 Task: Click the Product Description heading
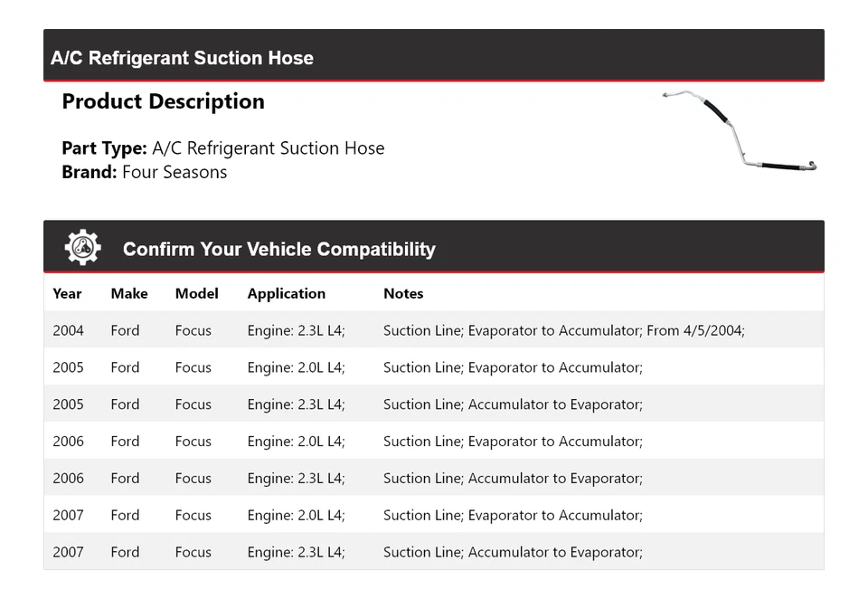tap(163, 101)
